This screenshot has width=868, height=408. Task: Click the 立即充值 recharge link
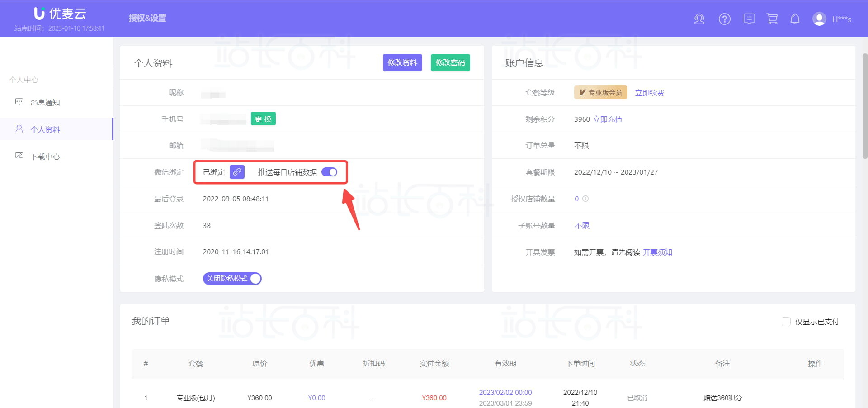point(607,119)
